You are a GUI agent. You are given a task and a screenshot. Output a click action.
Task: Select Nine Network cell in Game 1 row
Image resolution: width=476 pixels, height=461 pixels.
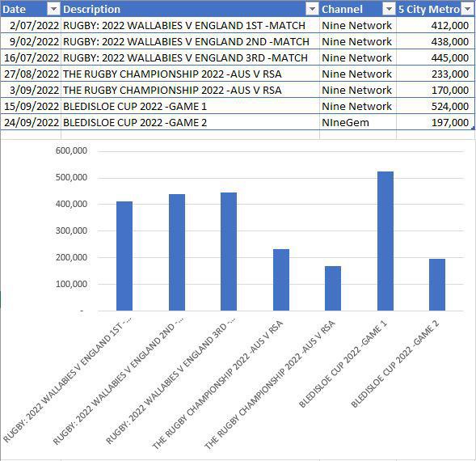pos(358,106)
